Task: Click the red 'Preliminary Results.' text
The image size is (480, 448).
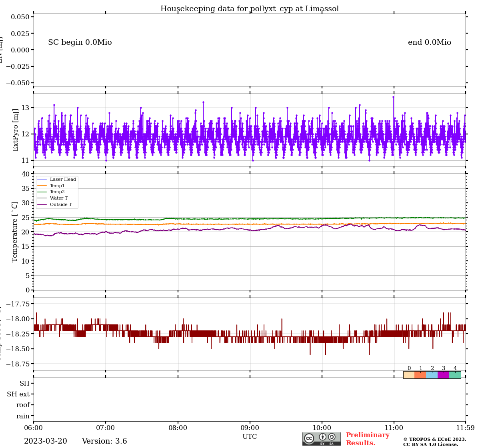Action: [368, 439]
